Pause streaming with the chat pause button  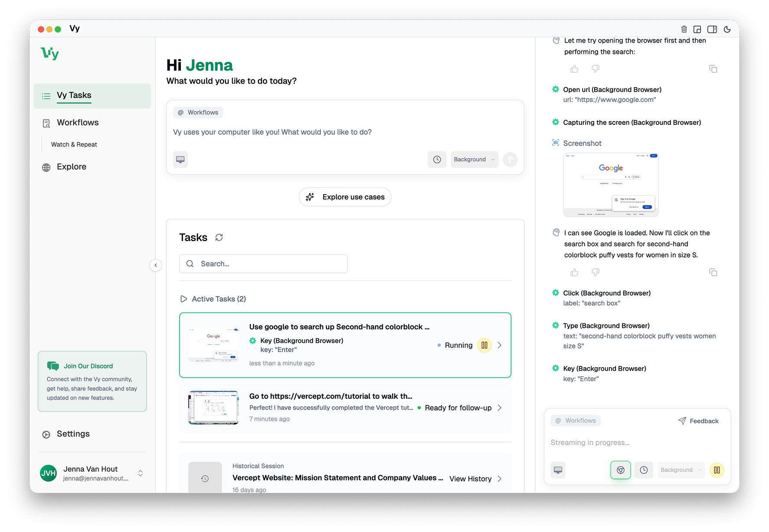click(x=717, y=470)
